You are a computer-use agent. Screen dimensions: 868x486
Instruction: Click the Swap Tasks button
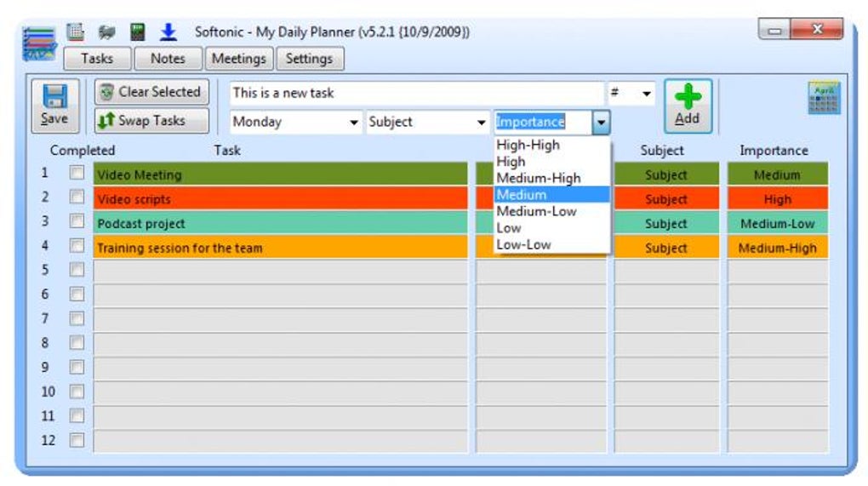151,120
